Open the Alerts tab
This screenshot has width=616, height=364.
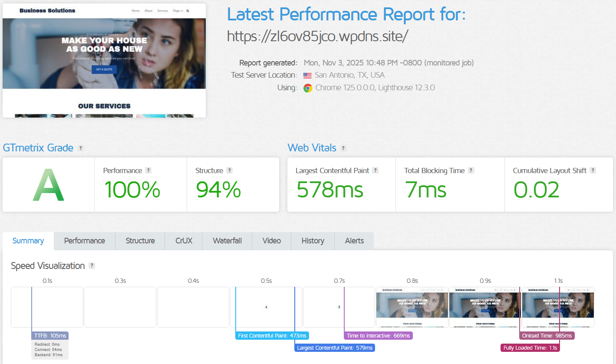[354, 241]
